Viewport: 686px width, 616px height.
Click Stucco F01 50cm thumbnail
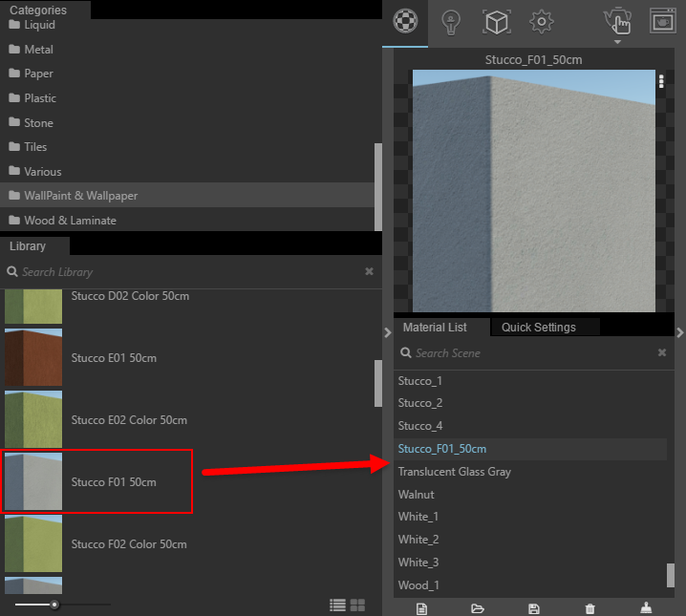click(x=33, y=481)
